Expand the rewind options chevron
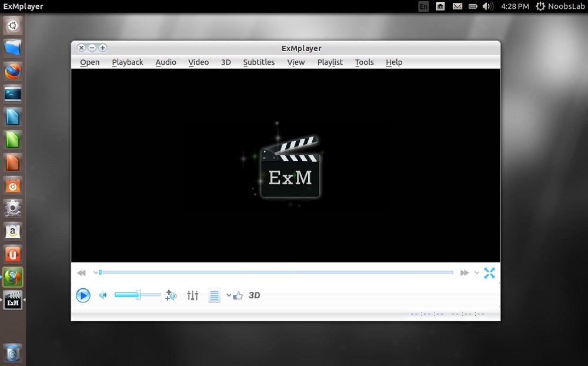 pyautogui.click(x=96, y=273)
